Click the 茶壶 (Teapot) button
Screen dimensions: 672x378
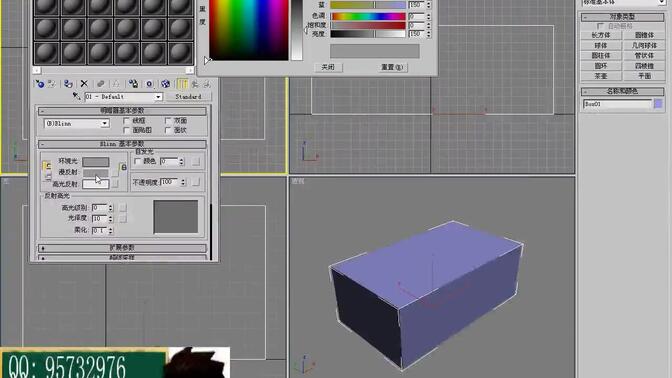coord(601,76)
